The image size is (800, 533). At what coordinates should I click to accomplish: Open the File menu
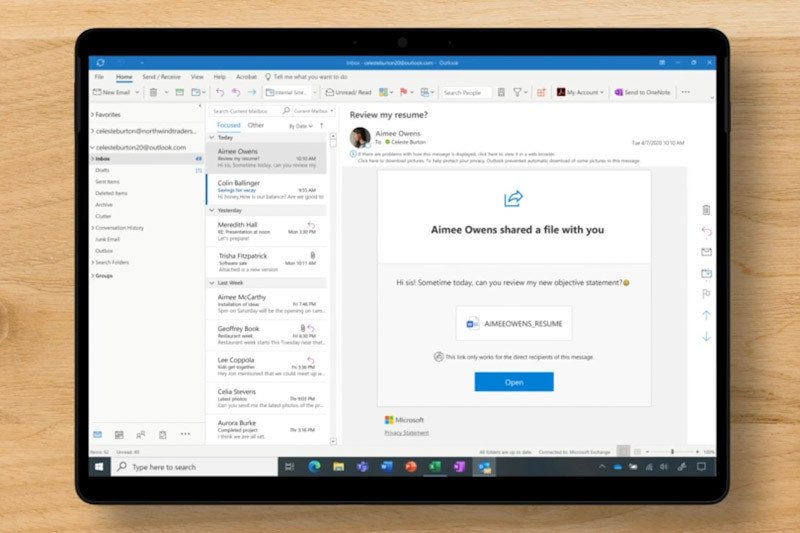(x=99, y=77)
